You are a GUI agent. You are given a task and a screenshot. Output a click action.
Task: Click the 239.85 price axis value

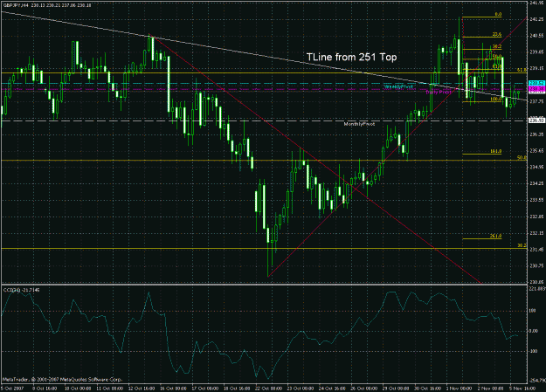[537, 52]
